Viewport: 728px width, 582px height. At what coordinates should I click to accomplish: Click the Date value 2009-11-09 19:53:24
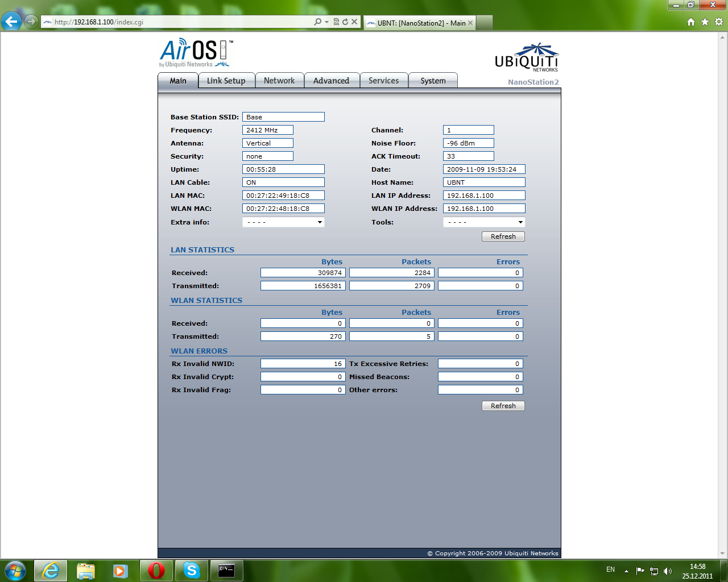coord(484,169)
